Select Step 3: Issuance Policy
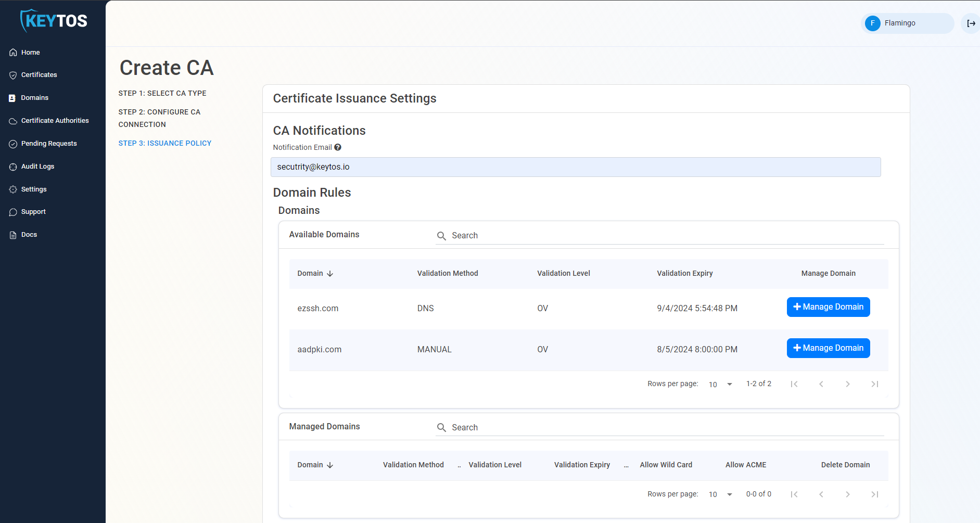The width and height of the screenshot is (980, 523). click(x=165, y=143)
